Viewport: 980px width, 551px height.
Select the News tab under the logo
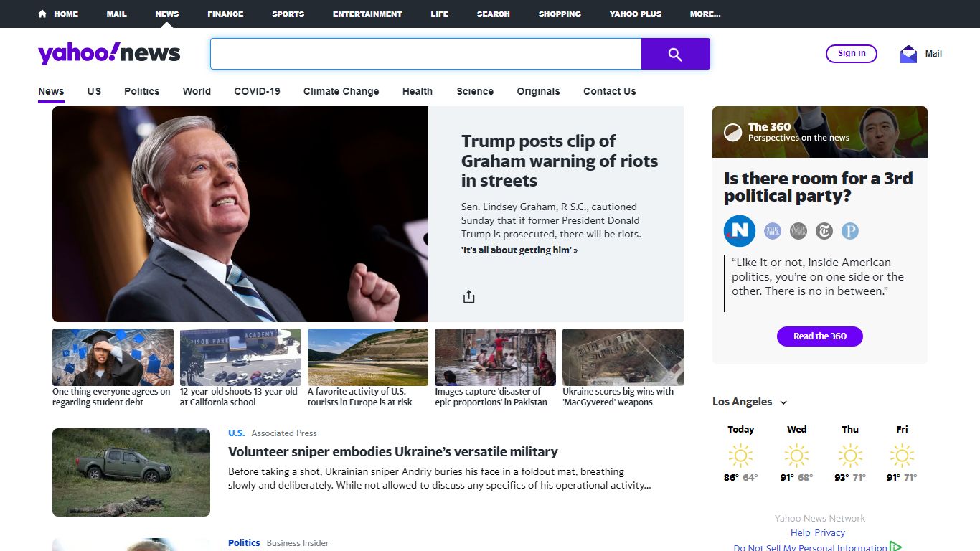51,91
